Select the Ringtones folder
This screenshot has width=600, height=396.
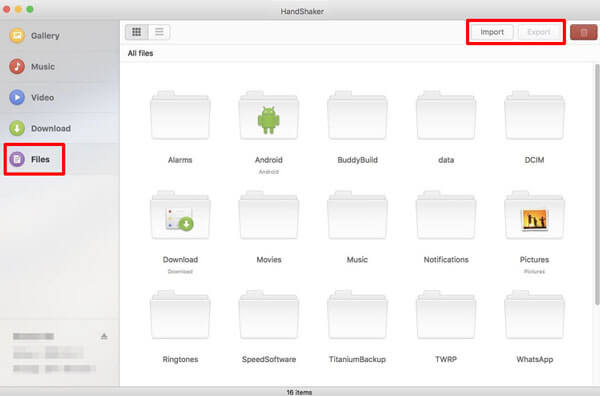pyautogui.click(x=180, y=315)
